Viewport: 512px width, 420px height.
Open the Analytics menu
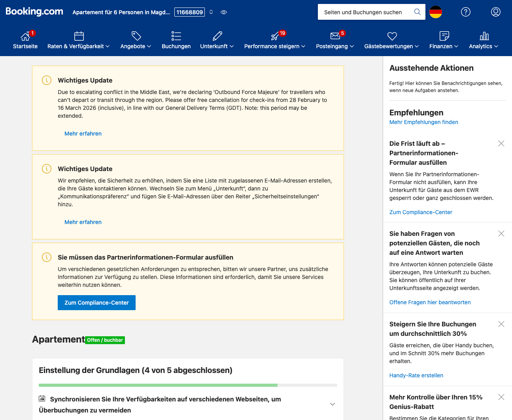[x=483, y=46]
